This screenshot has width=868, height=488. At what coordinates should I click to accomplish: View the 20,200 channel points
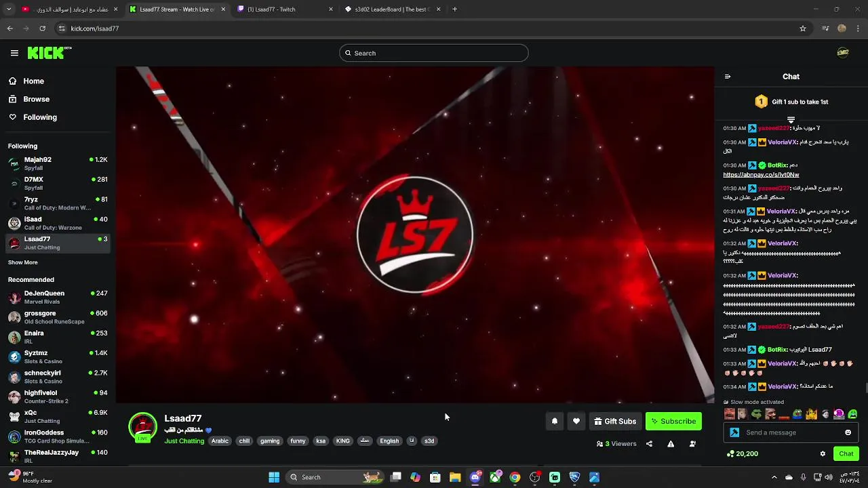(x=742, y=454)
